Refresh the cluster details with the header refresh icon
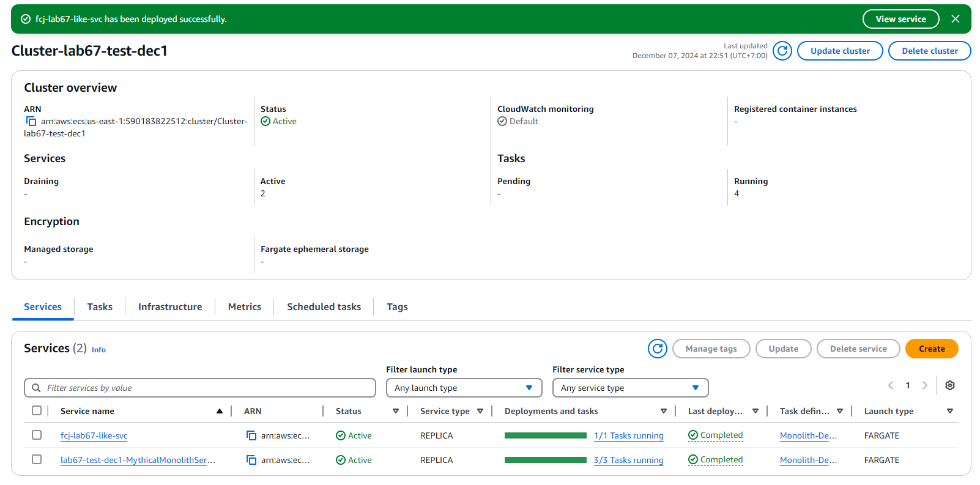The width and height of the screenshot is (980, 485). click(x=782, y=51)
